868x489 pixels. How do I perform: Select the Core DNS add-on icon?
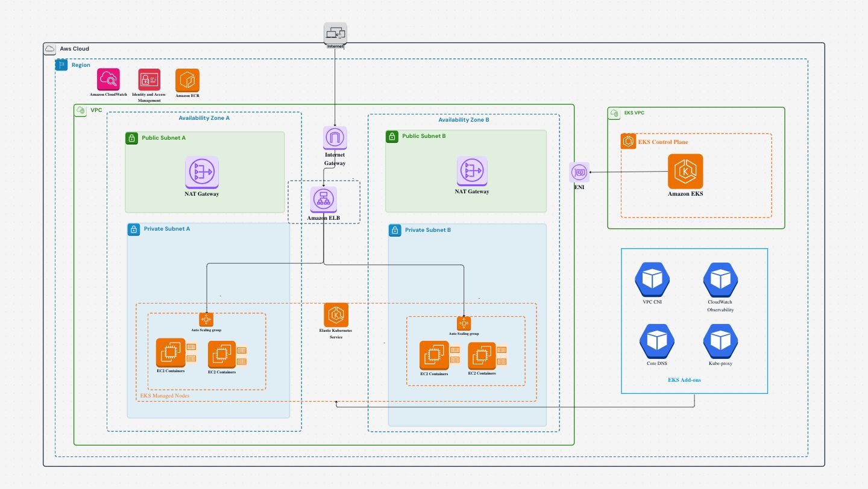[x=656, y=341]
